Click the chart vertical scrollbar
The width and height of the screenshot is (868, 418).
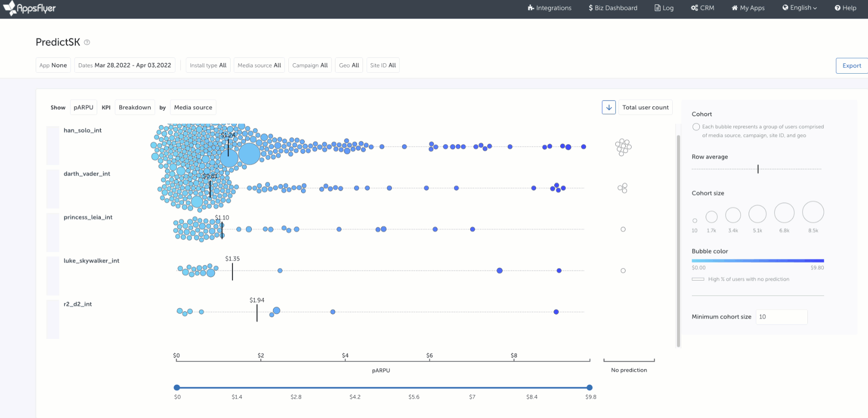(x=678, y=241)
